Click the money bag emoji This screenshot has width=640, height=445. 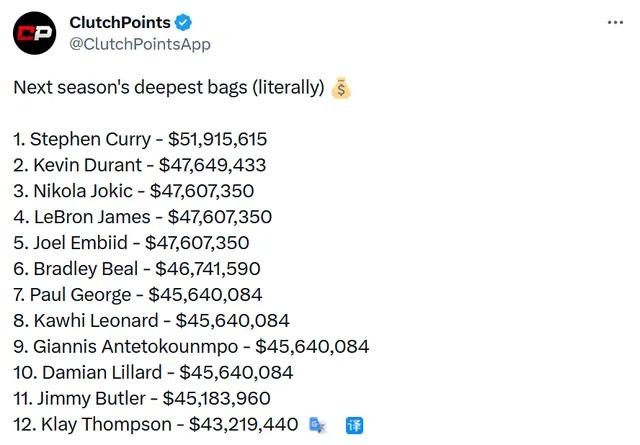(x=341, y=88)
